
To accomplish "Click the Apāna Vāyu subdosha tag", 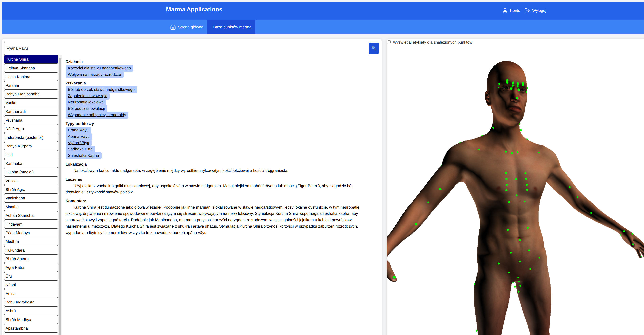I will click(x=79, y=136).
